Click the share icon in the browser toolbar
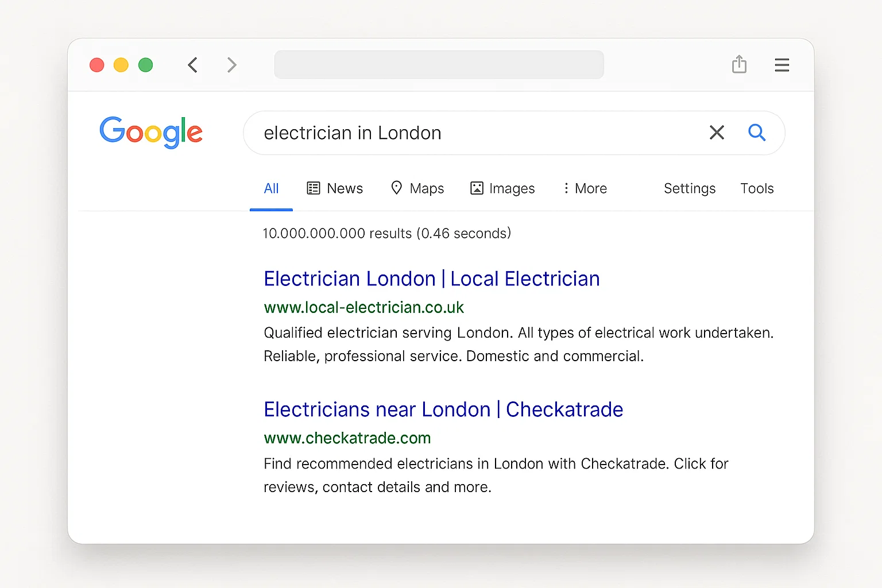 (x=739, y=64)
